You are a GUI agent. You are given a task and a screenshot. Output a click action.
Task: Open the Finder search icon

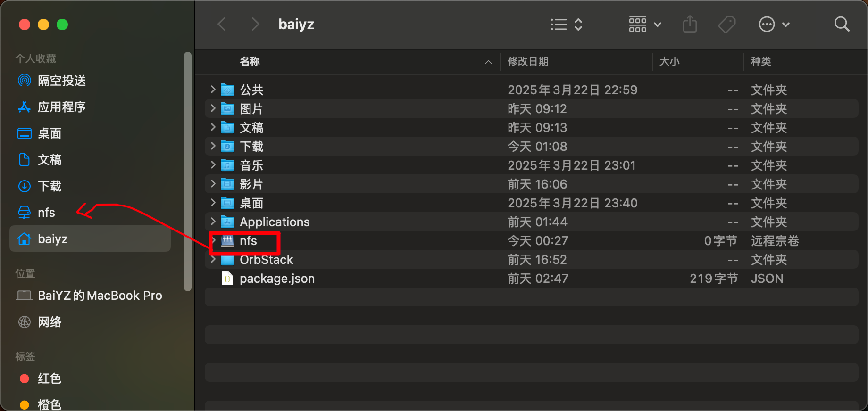point(842,24)
